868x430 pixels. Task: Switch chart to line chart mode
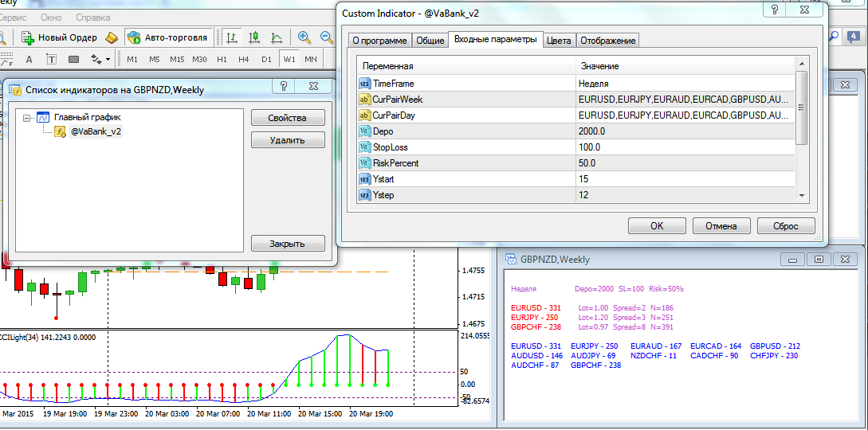277,37
